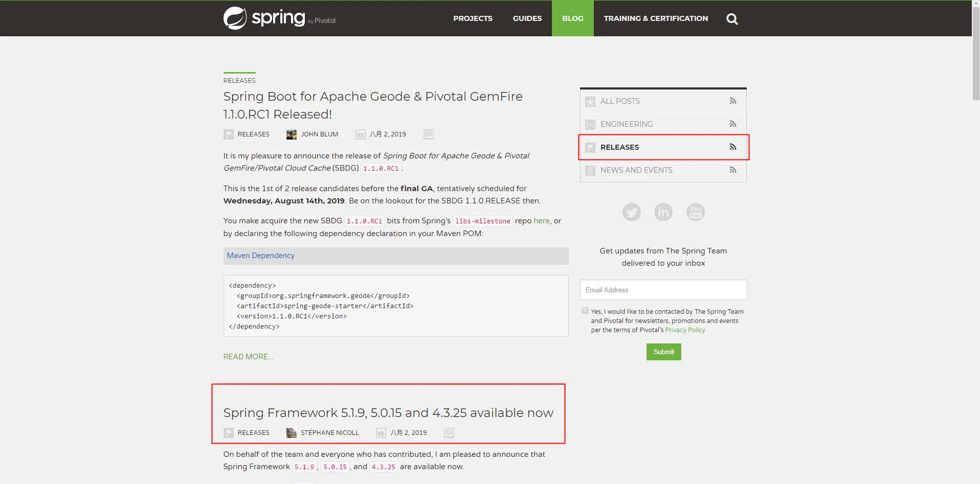The height and width of the screenshot is (484, 980).
Task: Click Read More on the Geode post
Action: tap(248, 357)
